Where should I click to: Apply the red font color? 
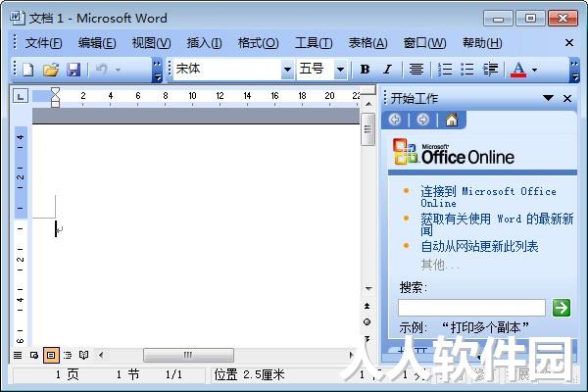click(x=518, y=70)
